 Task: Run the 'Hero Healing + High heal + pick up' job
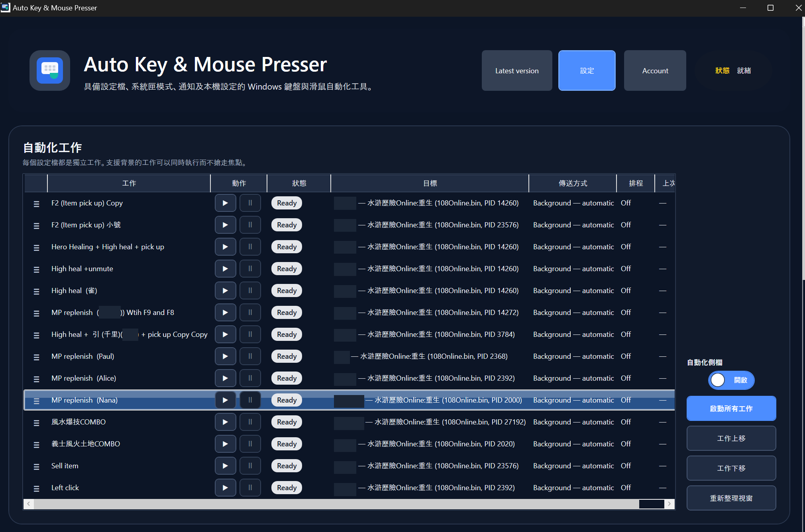pyautogui.click(x=225, y=247)
